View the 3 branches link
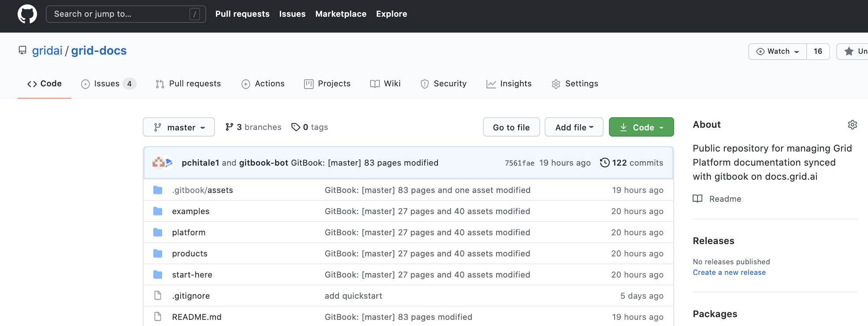The height and width of the screenshot is (326, 868). pyautogui.click(x=253, y=127)
